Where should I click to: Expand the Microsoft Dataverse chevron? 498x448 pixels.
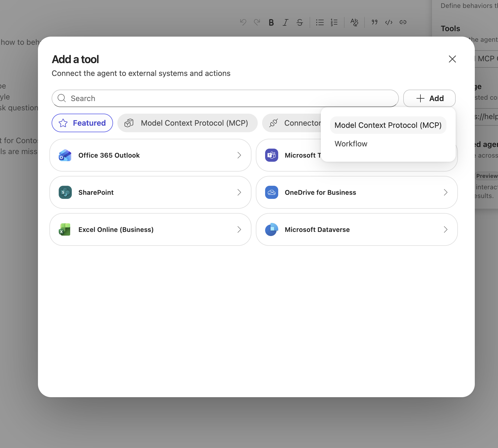[x=446, y=229]
